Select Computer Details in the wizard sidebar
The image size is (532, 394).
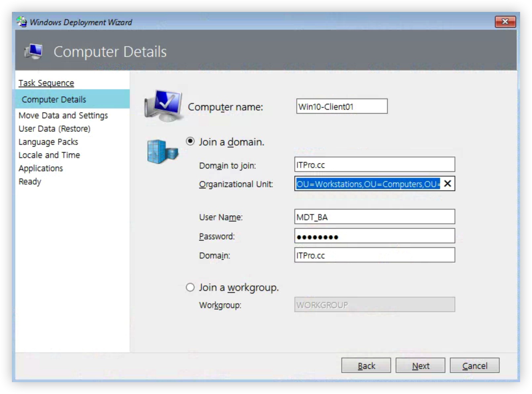[54, 99]
